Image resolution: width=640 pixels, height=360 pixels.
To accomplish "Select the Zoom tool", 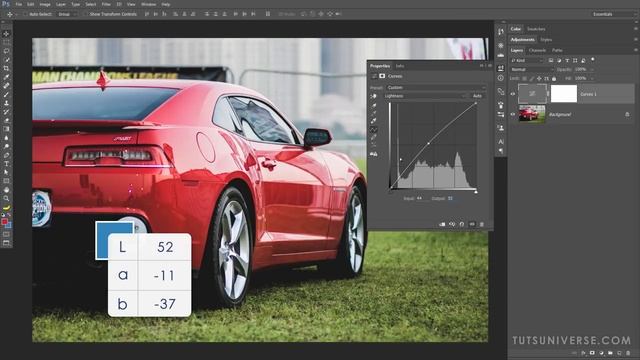I will 6,198.
